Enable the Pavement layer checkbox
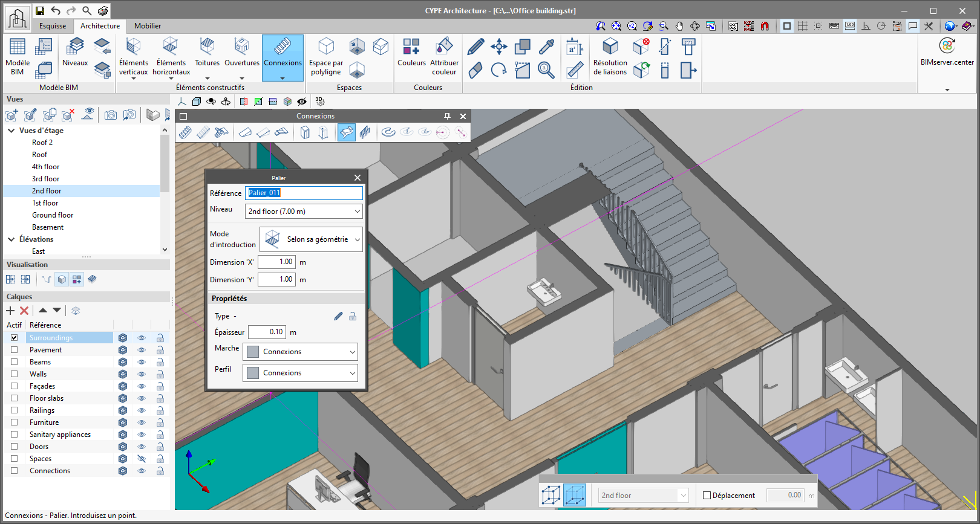This screenshot has width=980, height=524. (x=15, y=350)
